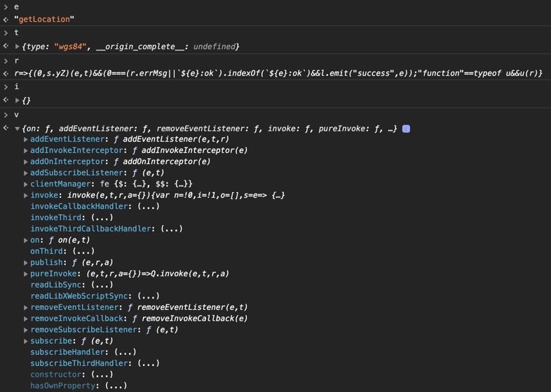Expand the addEventListener property

pyautogui.click(x=26, y=139)
